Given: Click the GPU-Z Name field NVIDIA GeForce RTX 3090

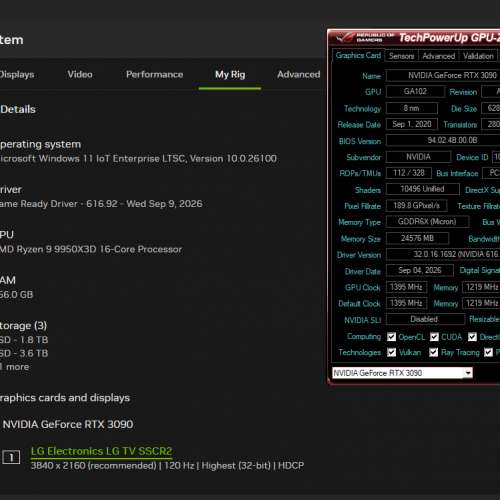Looking at the screenshot, I should (x=443, y=75).
